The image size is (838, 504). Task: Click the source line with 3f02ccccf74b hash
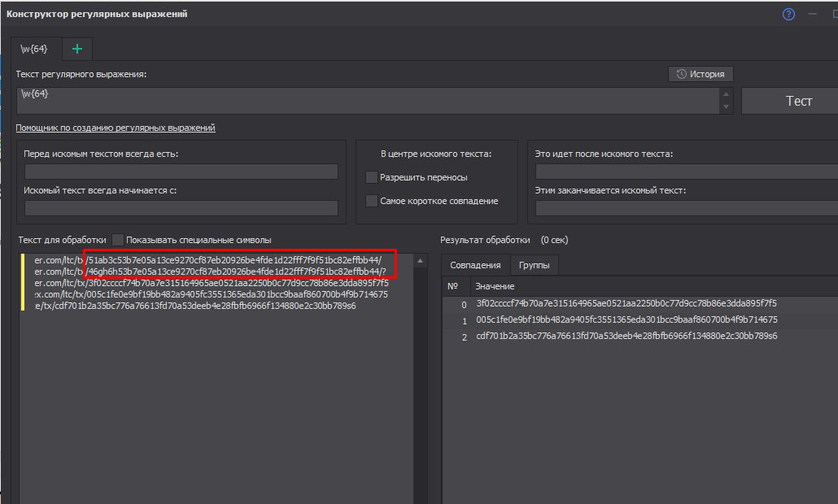point(212,283)
